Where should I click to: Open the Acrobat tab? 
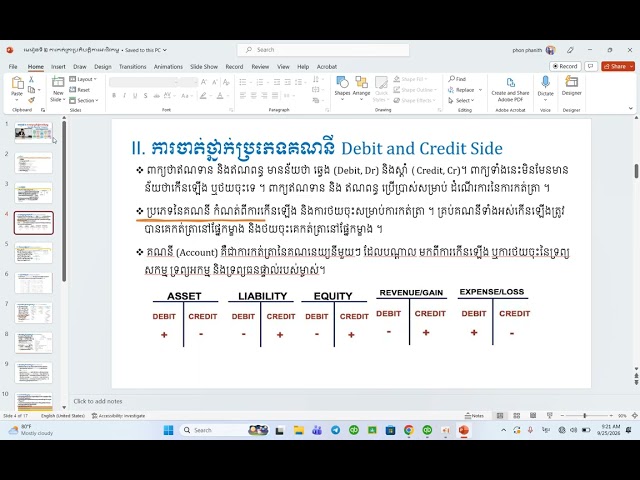pos(327,67)
